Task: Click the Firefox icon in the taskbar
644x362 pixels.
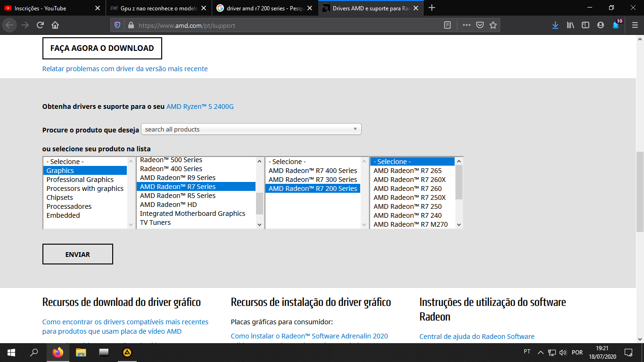Action: (58, 353)
